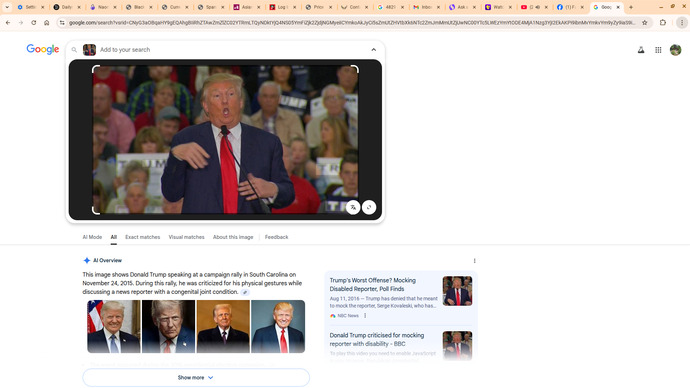Collapse the image preview with the chevron

(374, 50)
